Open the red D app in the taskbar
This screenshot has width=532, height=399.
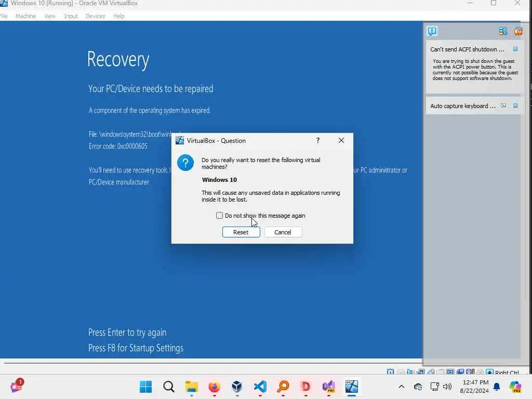[x=305, y=387]
